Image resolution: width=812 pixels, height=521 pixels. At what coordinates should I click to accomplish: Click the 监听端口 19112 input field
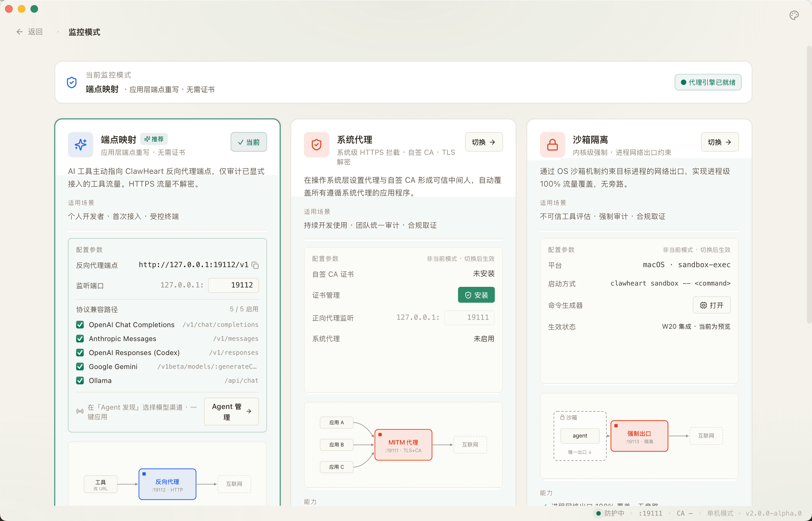233,285
